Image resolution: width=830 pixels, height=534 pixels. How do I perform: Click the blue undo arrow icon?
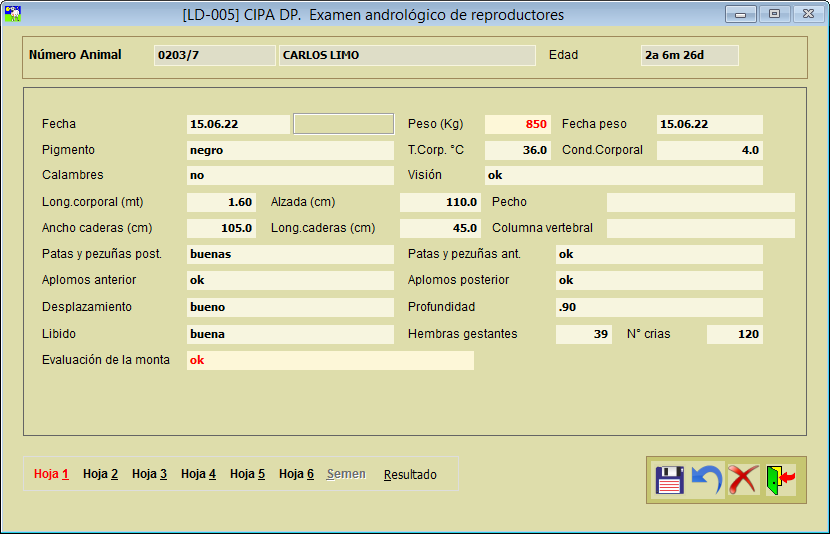click(x=706, y=480)
